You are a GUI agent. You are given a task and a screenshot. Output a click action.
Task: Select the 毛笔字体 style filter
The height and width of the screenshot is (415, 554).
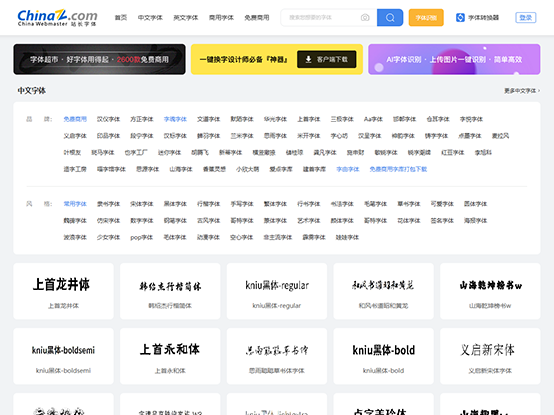[375, 204]
